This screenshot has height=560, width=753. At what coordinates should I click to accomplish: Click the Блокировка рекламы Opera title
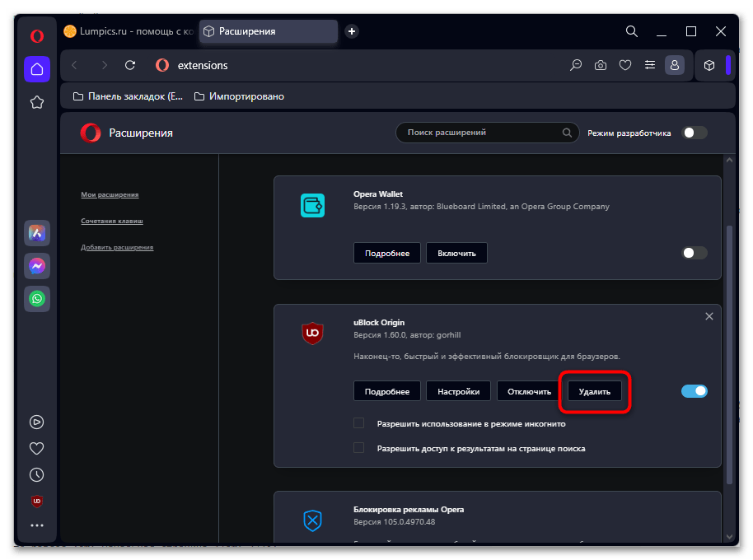(x=409, y=510)
